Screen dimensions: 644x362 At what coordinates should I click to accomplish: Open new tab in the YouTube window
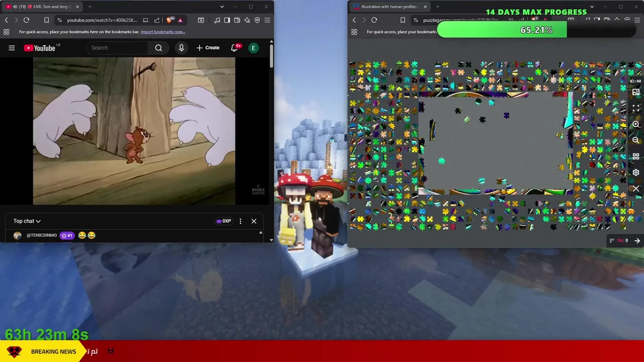click(x=90, y=7)
